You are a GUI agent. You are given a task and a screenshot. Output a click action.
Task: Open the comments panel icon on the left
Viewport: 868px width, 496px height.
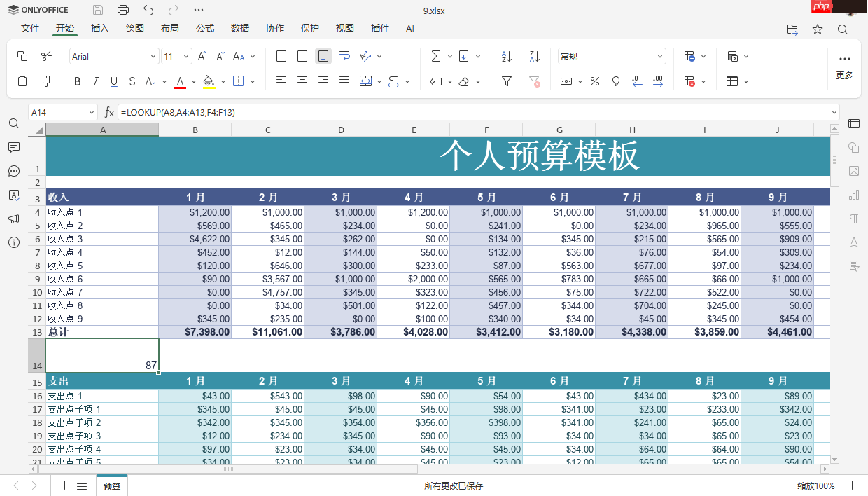(x=14, y=147)
